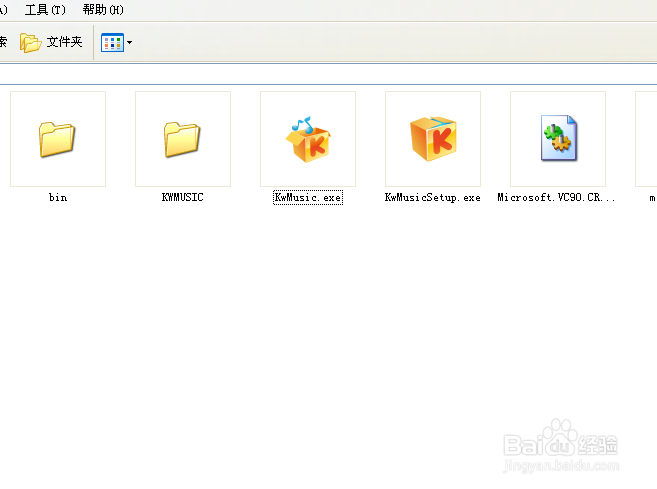The width and height of the screenshot is (657, 489).
Task: Open the KWMUSIC folder icon
Action: (x=182, y=139)
